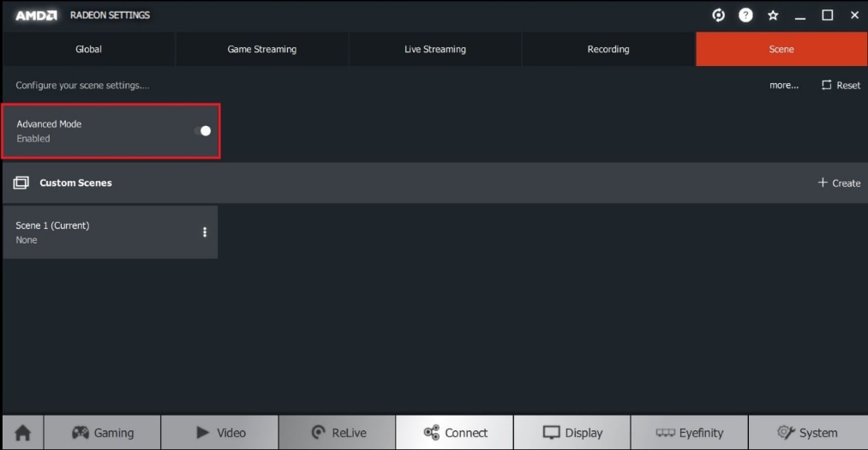Disable the Advanced Mode toggle

[x=202, y=130]
